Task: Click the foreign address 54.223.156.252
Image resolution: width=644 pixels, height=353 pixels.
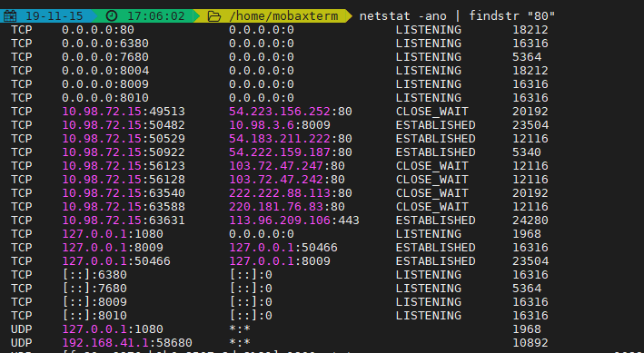Action: tap(280, 112)
